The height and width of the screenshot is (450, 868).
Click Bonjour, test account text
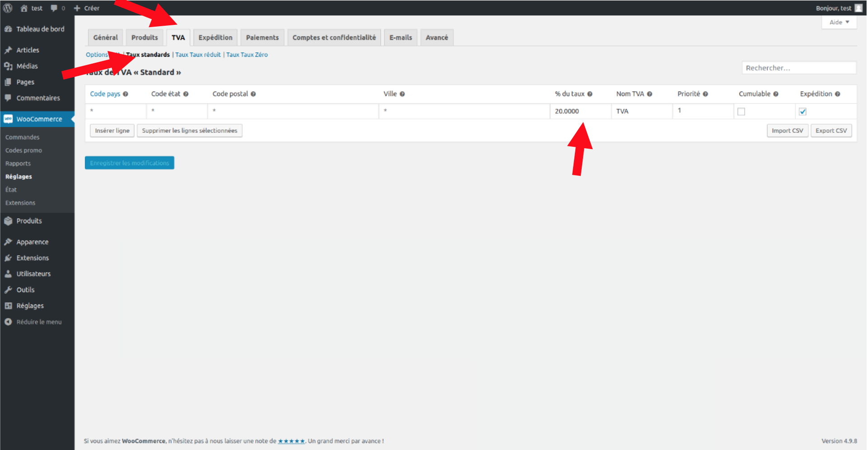(833, 8)
